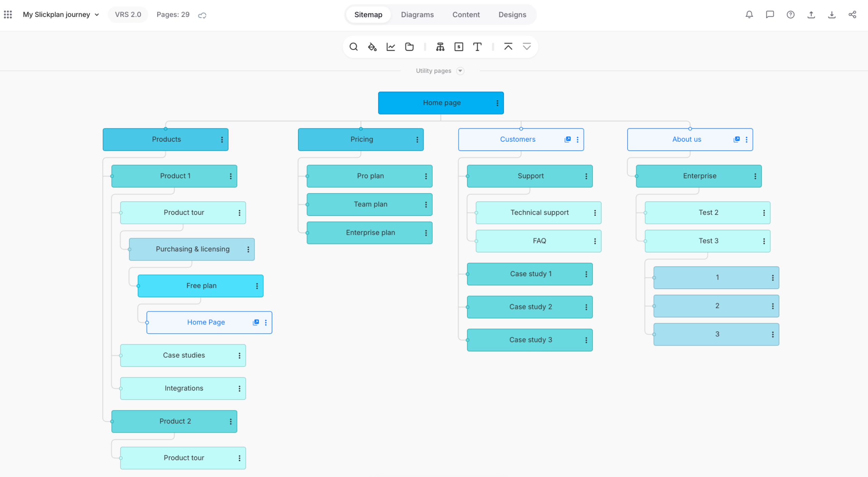Open the Free plan node three-dot menu
Image resolution: width=868 pixels, height=477 pixels.
pos(257,286)
